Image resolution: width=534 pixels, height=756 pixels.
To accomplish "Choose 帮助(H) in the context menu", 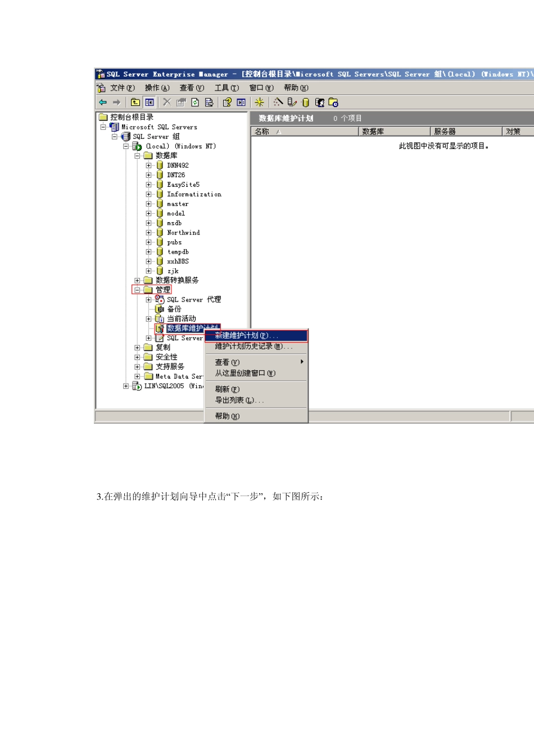I will pos(256,416).
